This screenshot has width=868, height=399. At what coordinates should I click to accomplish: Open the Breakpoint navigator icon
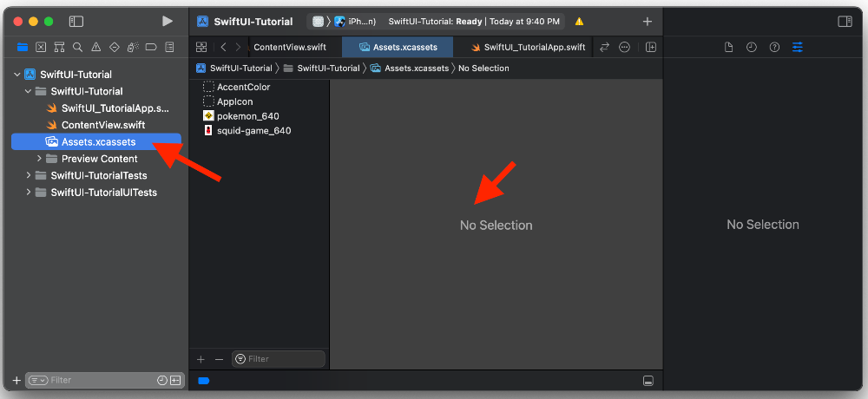click(x=150, y=47)
